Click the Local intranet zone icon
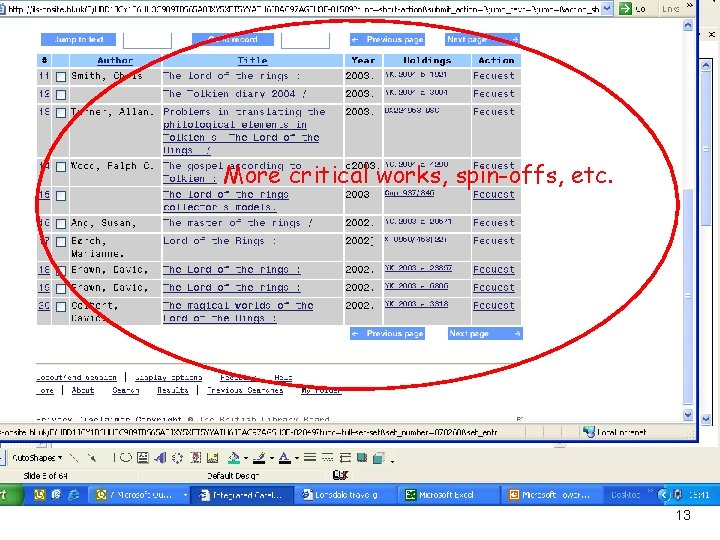This screenshot has width=720, height=540. (x=589, y=432)
